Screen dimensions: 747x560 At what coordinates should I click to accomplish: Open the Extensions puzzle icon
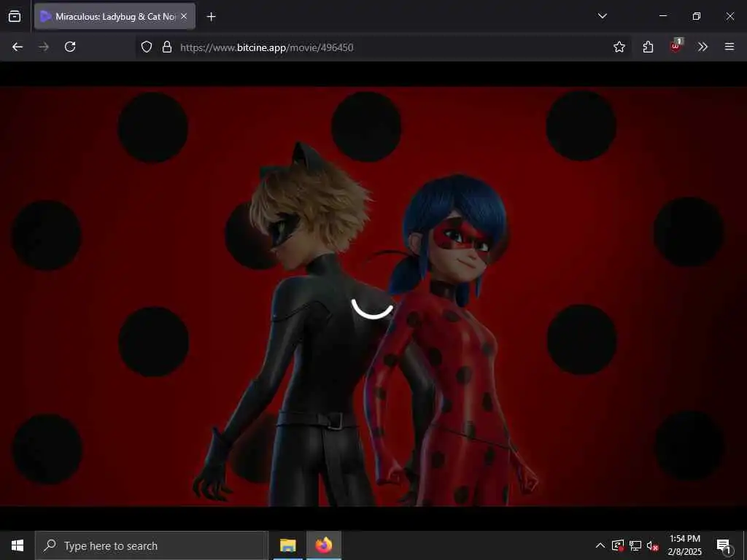(x=648, y=47)
